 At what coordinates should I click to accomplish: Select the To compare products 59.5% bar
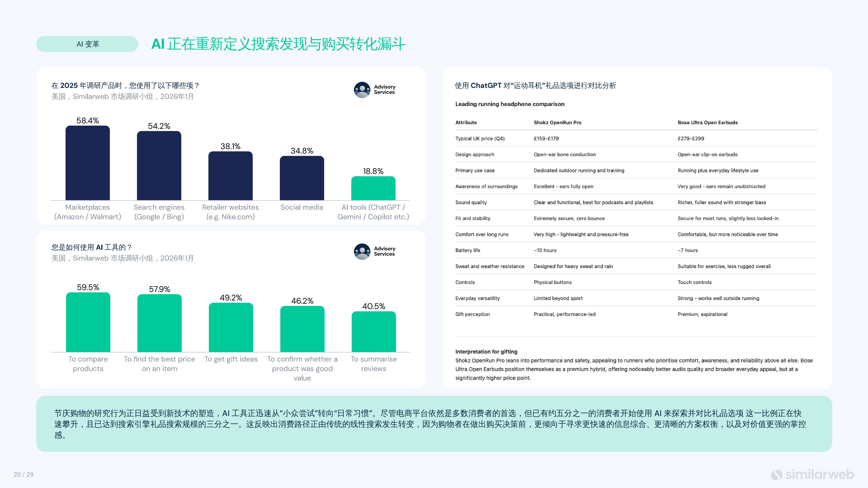pos(88,322)
